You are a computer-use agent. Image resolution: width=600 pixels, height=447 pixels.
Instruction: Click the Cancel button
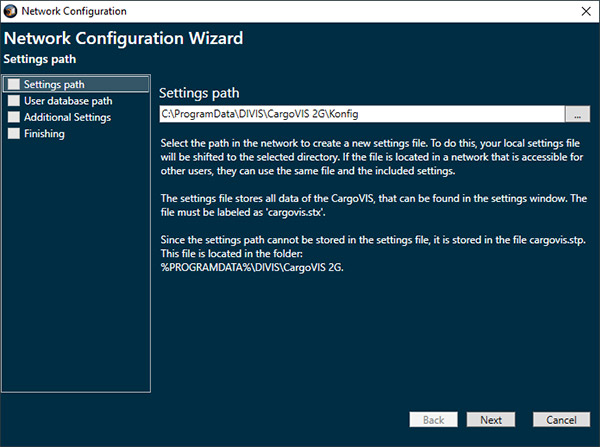[x=561, y=420]
